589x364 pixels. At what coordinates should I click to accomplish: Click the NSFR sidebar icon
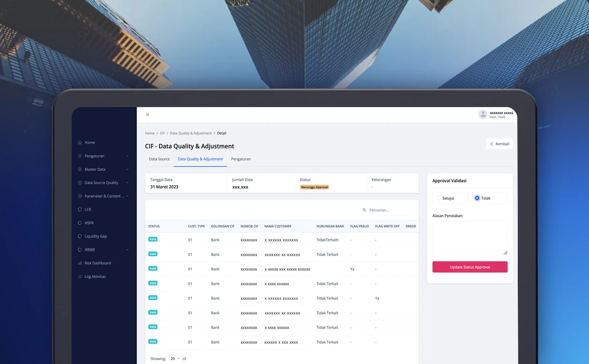tap(80, 223)
